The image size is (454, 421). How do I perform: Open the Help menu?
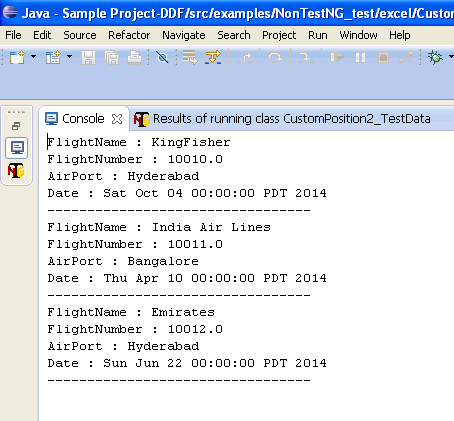tap(400, 35)
